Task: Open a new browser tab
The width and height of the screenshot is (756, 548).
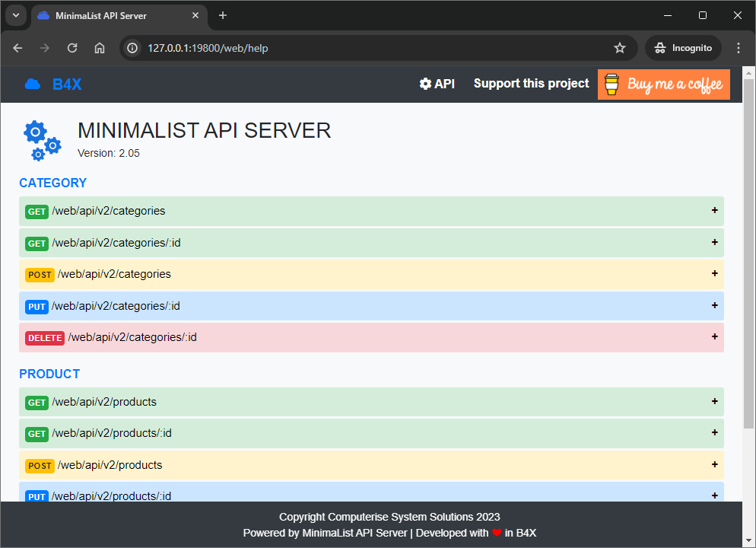Action: [x=223, y=15]
